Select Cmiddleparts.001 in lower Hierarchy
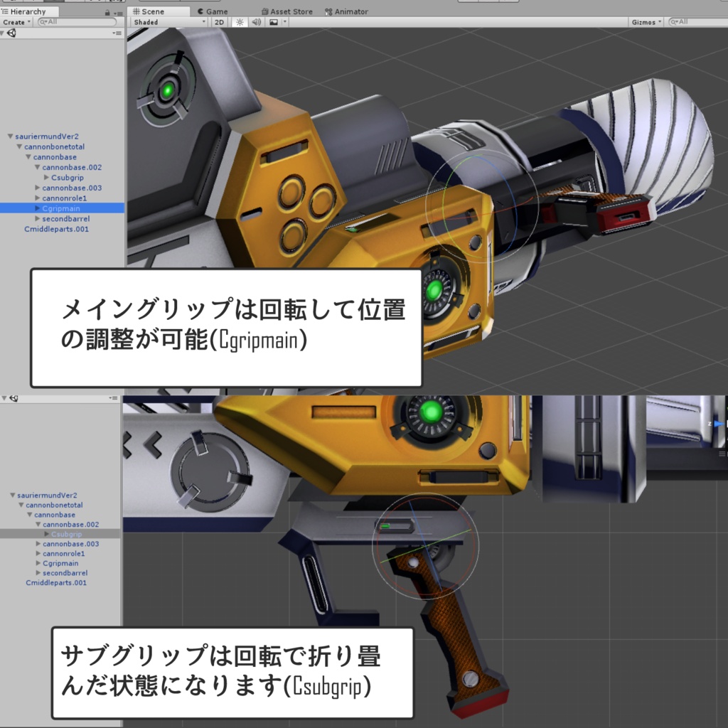Image resolution: width=728 pixels, height=728 pixels. click(x=56, y=583)
